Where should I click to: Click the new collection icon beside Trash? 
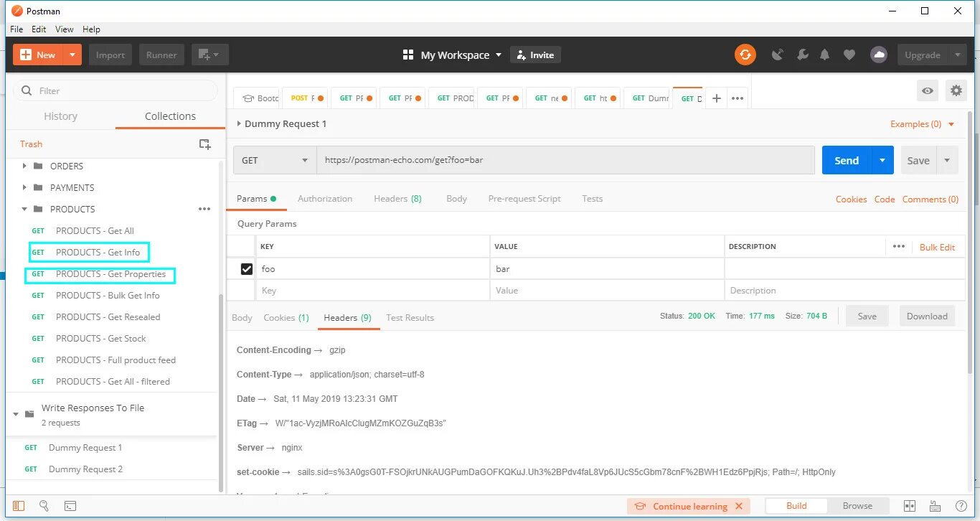tap(204, 144)
